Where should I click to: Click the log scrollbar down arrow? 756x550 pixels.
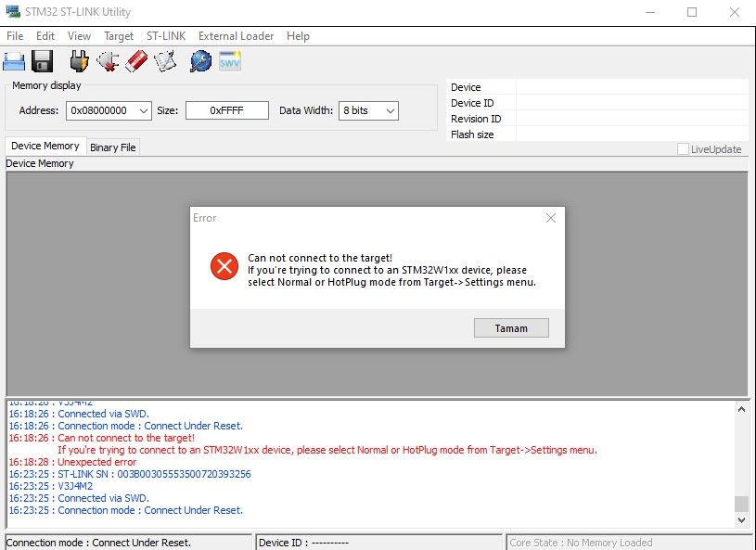tap(741, 519)
